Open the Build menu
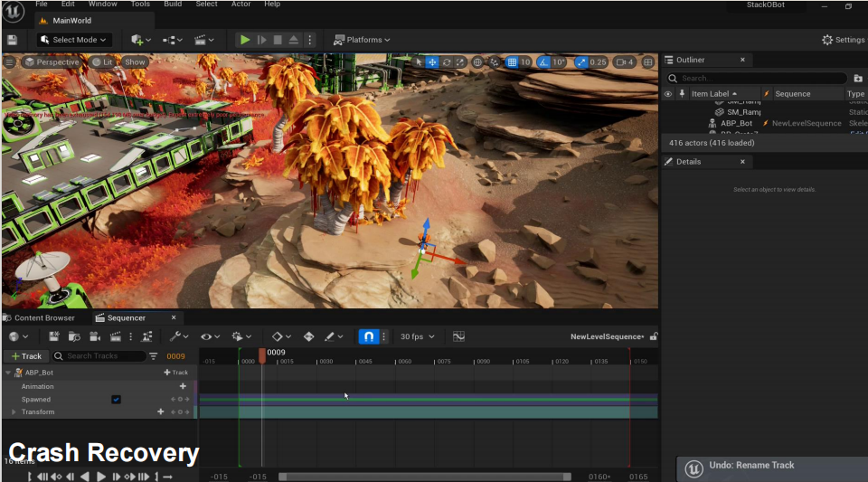 (173, 5)
